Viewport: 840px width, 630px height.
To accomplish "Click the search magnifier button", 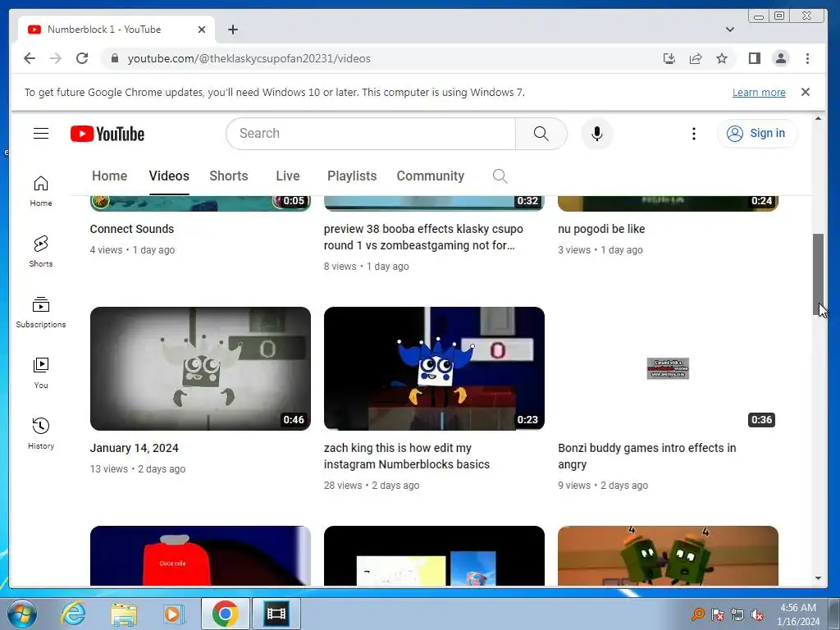I will pos(541,134).
